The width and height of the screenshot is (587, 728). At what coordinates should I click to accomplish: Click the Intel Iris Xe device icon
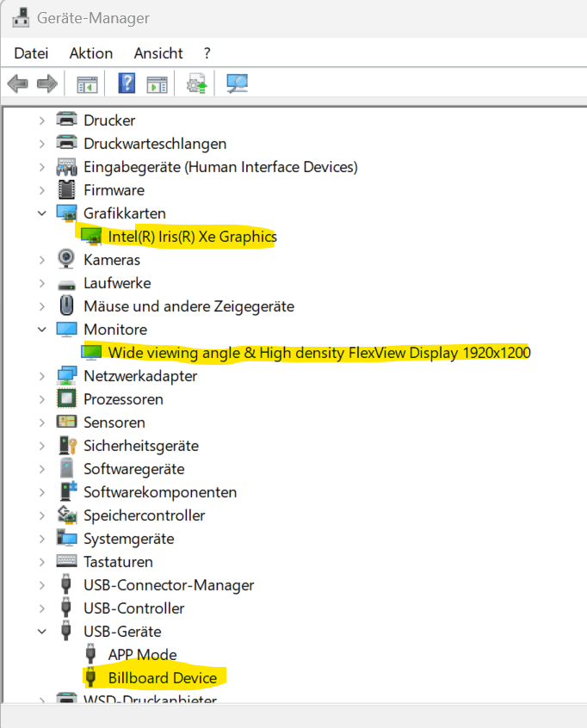[91, 237]
